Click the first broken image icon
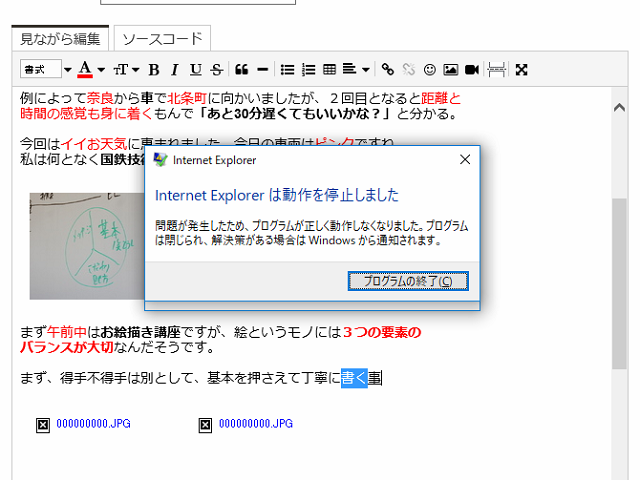The width and height of the screenshot is (640, 480). [x=43, y=425]
